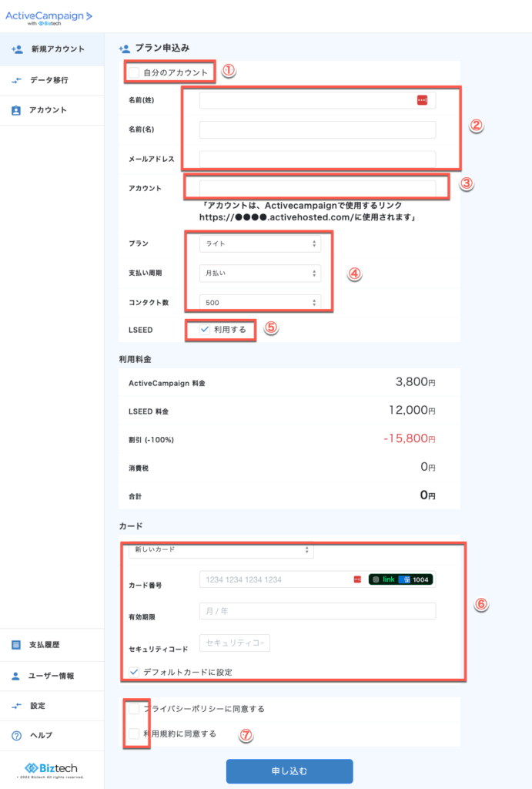Viewport: 532px width, 789px height.
Task: Click the データ移行 sidebar icon
Action: pos(17,80)
